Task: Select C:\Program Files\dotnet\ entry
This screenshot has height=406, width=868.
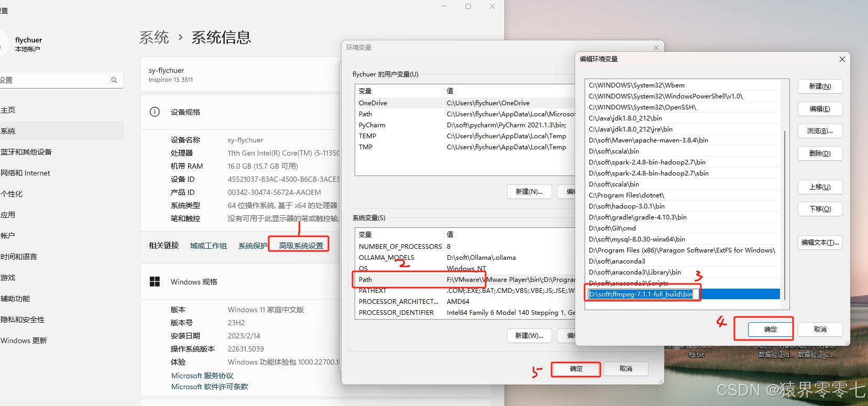Action: coord(684,195)
